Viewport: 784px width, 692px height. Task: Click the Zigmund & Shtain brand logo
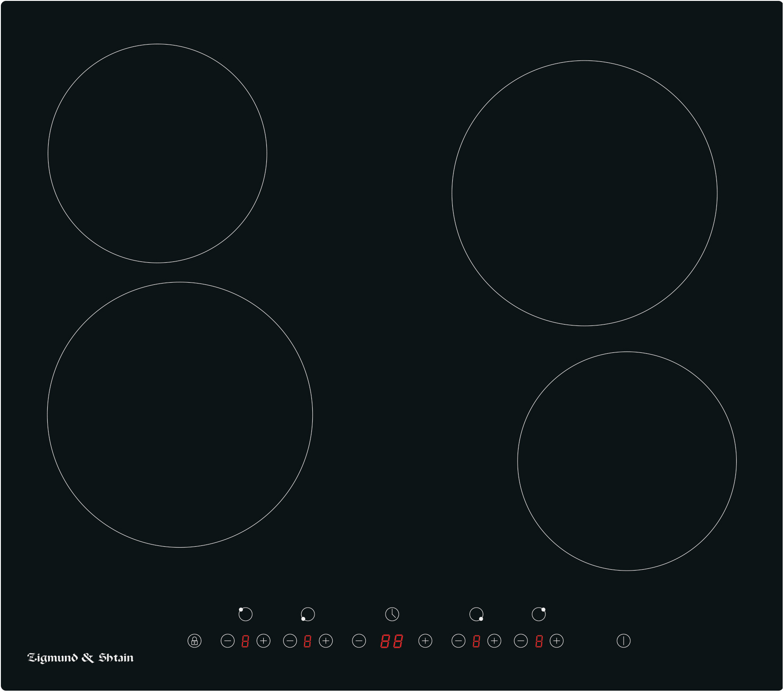click(x=80, y=658)
